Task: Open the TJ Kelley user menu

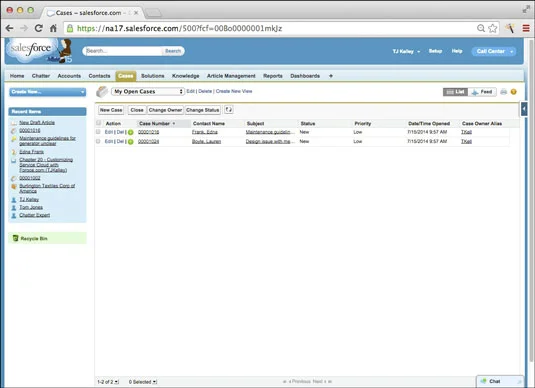Action: point(406,51)
